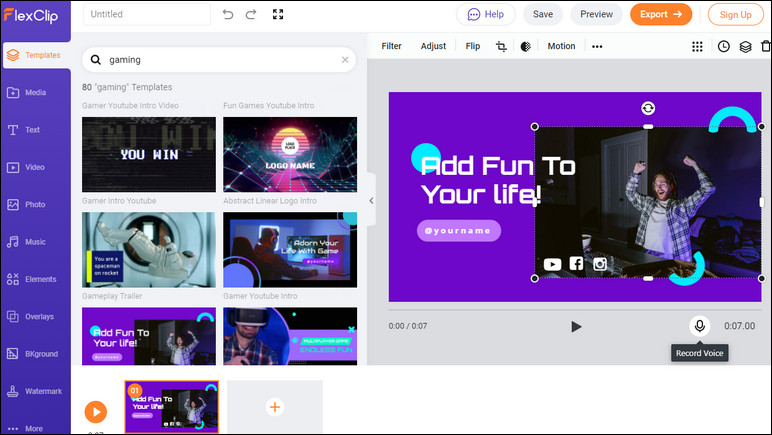The width and height of the screenshot is (772, 435).
Task: Open the clock duration icon
Action: coord(723,46)
